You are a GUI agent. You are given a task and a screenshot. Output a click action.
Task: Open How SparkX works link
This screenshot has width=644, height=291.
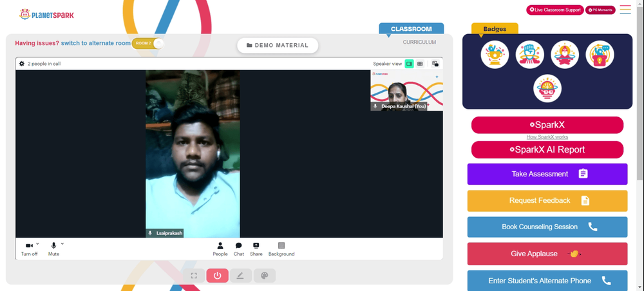click(x=547, y=137)
